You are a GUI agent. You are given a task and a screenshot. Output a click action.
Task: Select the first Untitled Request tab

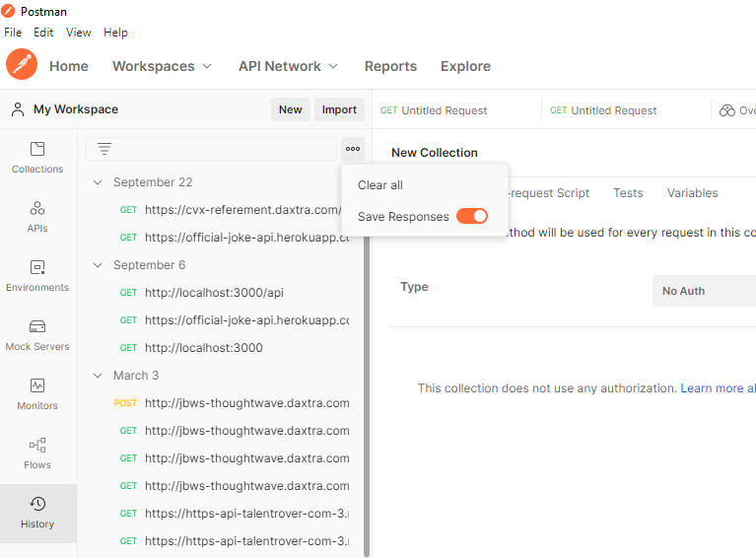[434, 110]
